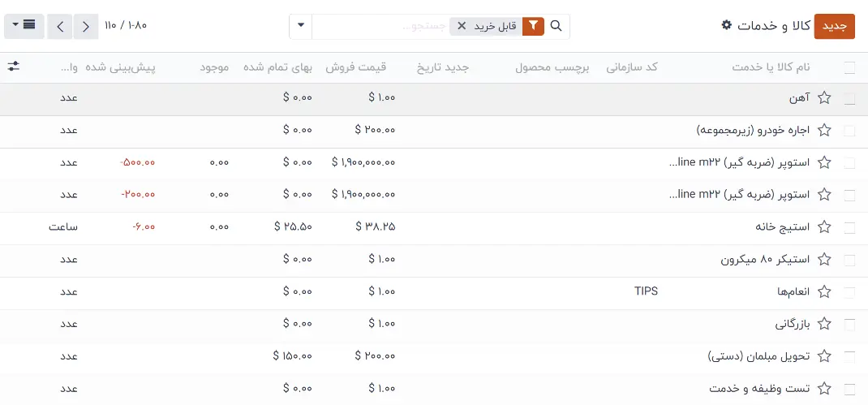The width and height of the screenshot is (868, 405).
Task: Go to the previous page of records
Action: tap(86, 27)
